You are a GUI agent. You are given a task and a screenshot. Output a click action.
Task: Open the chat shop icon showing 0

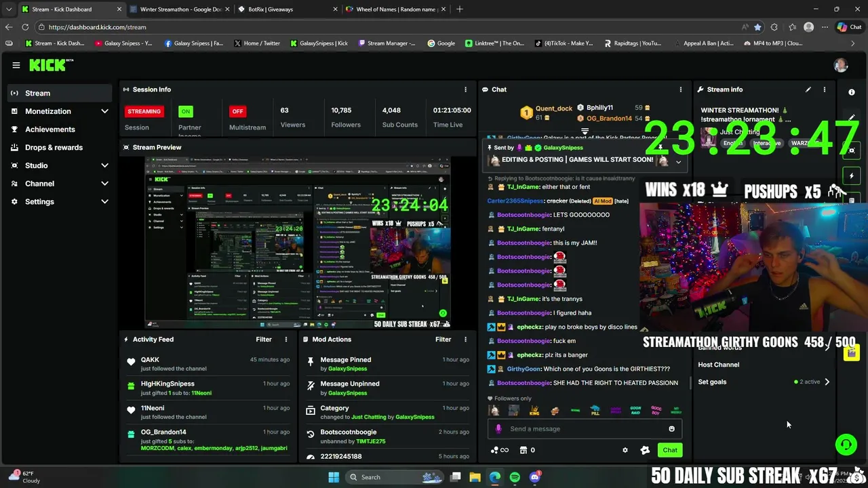coord(527,450)
